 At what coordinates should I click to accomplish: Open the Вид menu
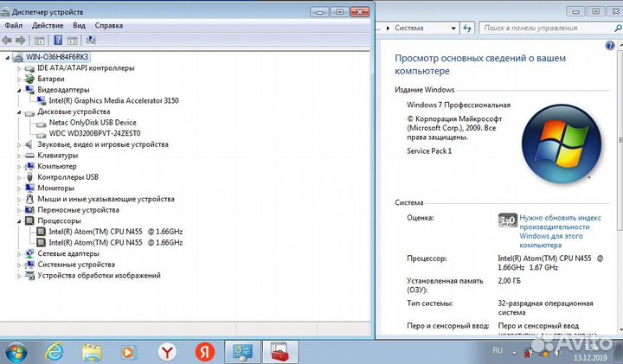79,25
